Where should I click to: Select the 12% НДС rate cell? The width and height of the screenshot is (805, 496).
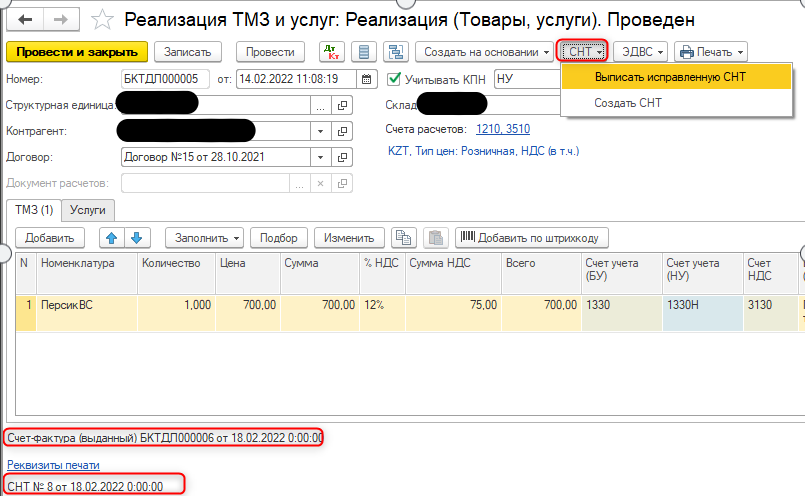click(382, 312)
